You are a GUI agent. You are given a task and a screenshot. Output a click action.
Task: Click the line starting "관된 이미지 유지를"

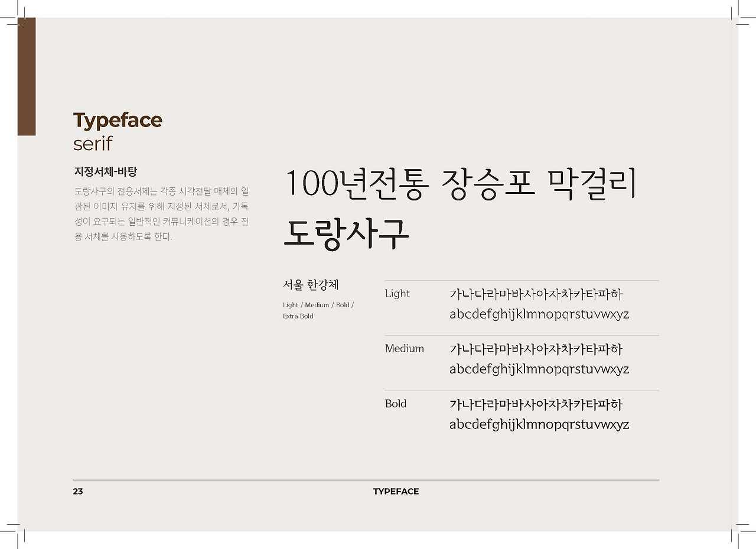[161, 206]
